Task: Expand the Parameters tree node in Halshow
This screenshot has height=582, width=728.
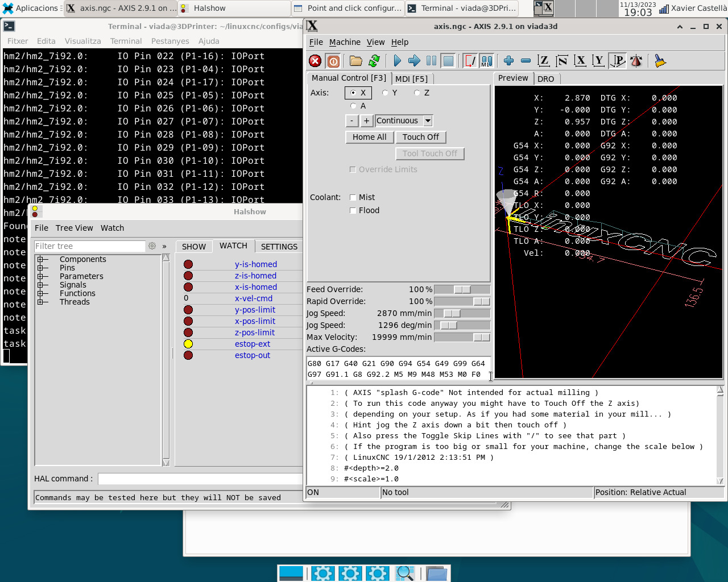Action: pyautogui.click(x=40, y=276)
